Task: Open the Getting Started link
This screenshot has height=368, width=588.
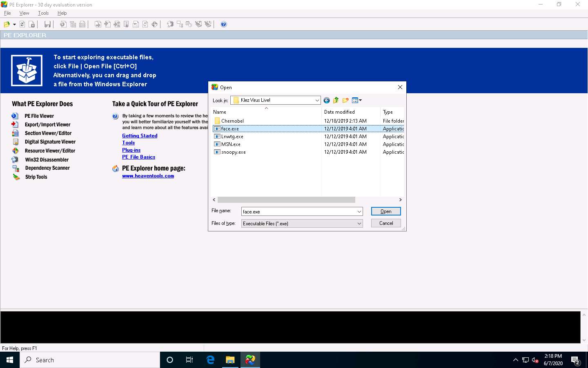Action: point(140,136)
